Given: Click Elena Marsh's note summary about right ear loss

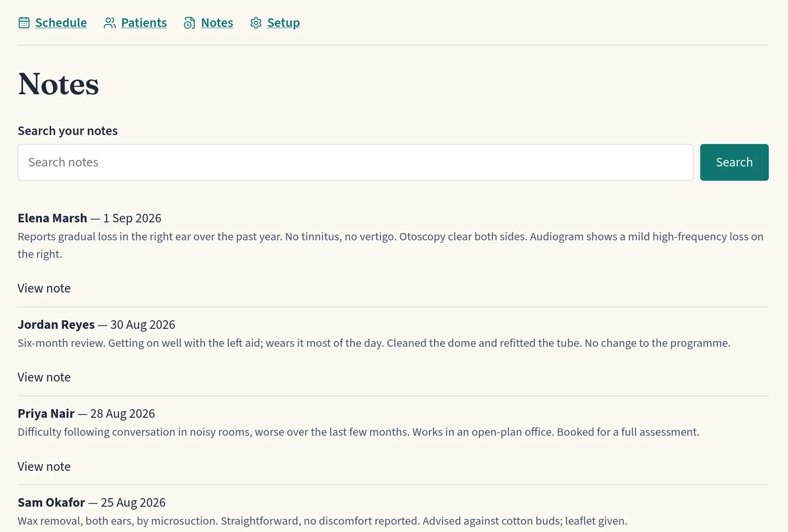Looking at the screenshot, I should pos(390,245).
